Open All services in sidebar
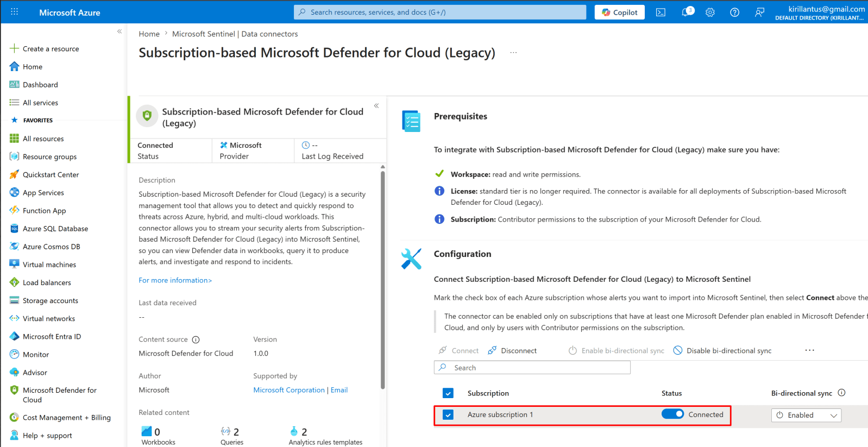Viewport: 868px width, 447px height. tap(40, 103)
